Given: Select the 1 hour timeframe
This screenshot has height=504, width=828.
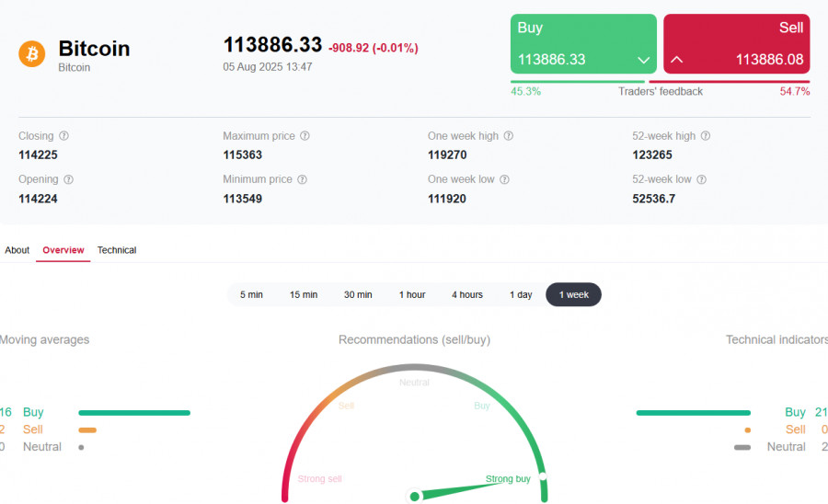Looking at the screenshot, I should (x=412, y=294).
